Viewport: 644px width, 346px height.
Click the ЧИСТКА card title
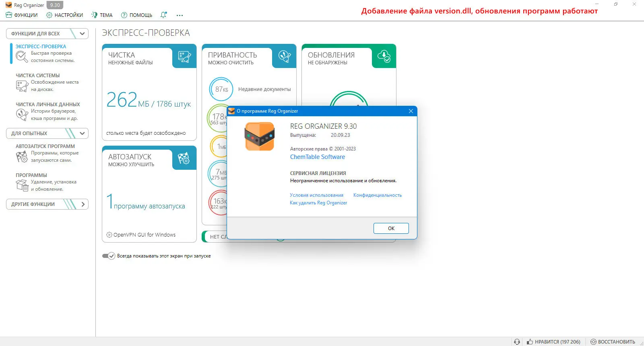coord(122,55)
